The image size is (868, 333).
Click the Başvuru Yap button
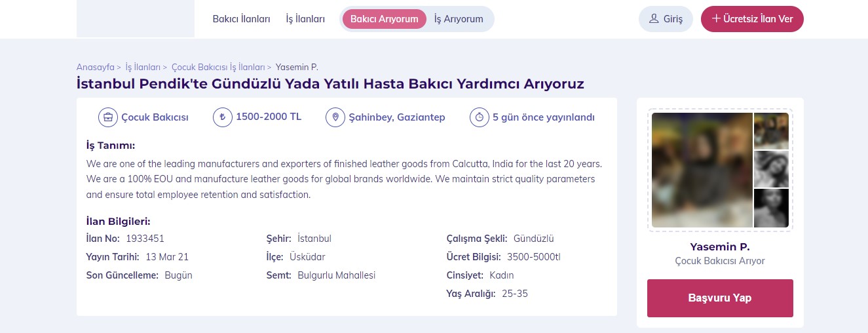pos(720,298)
